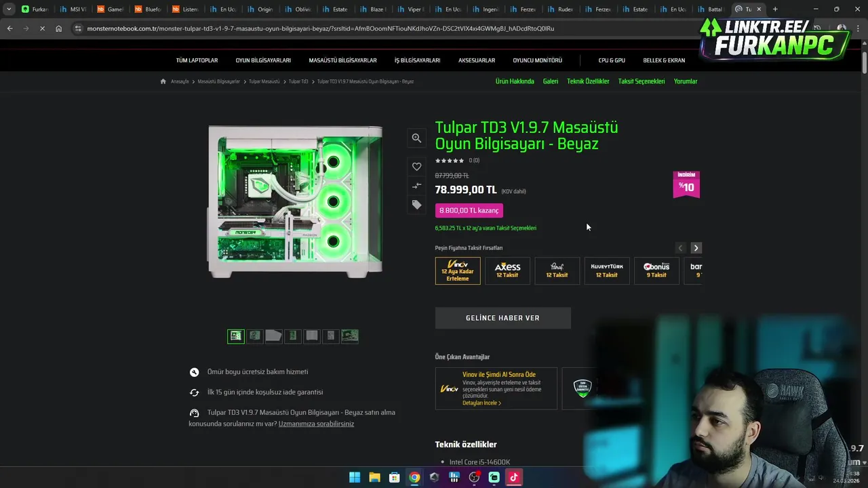Select Paraf 12 Taksit option
868x488 pixels.
click(557, 270)
